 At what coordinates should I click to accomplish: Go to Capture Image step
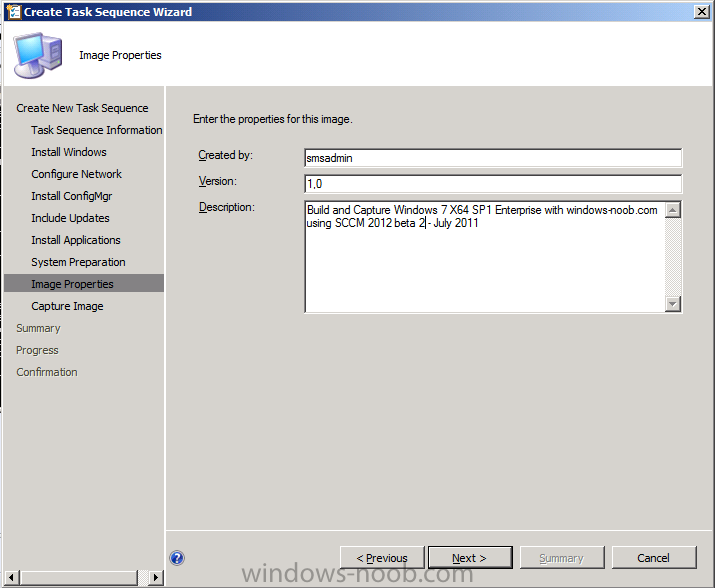coord(67,306)
